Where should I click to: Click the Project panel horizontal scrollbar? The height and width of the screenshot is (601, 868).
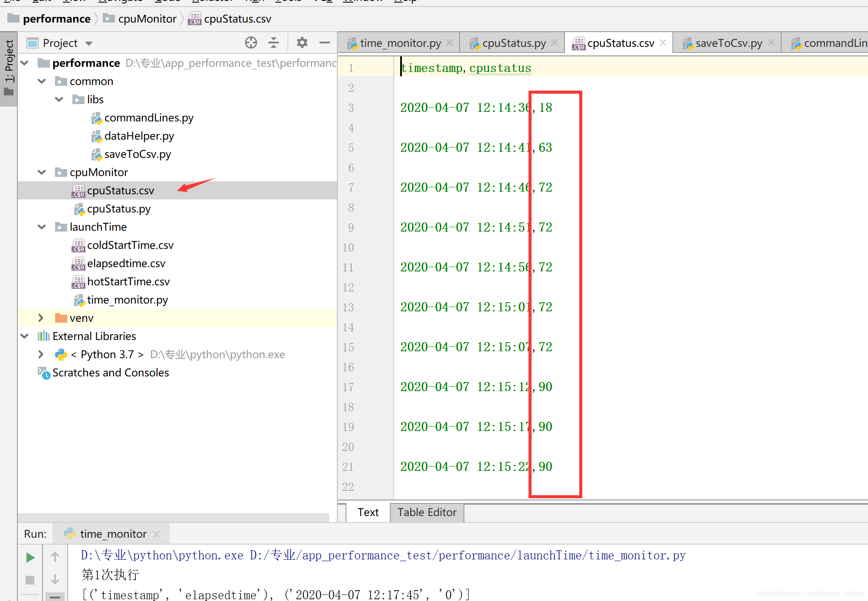tap(173, 518)
